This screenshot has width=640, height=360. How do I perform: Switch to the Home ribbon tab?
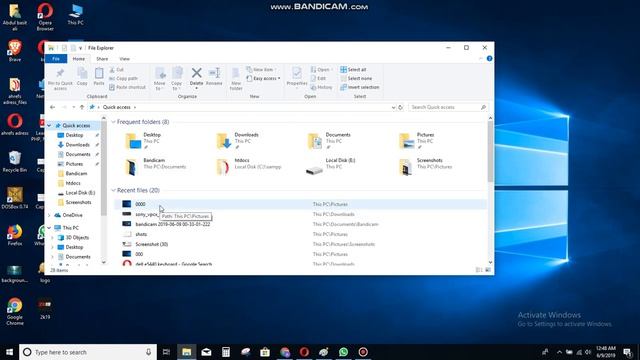point(79,59)
